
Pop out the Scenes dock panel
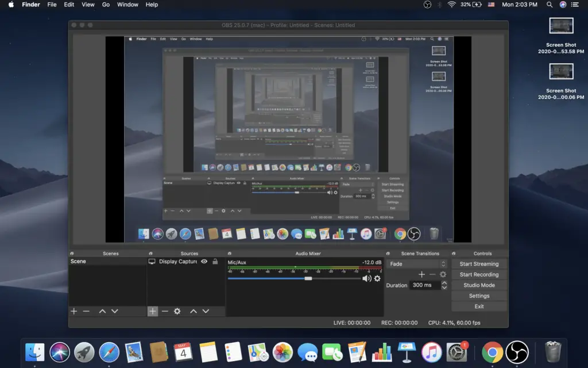pyautogui.click(x=72, y=254)
